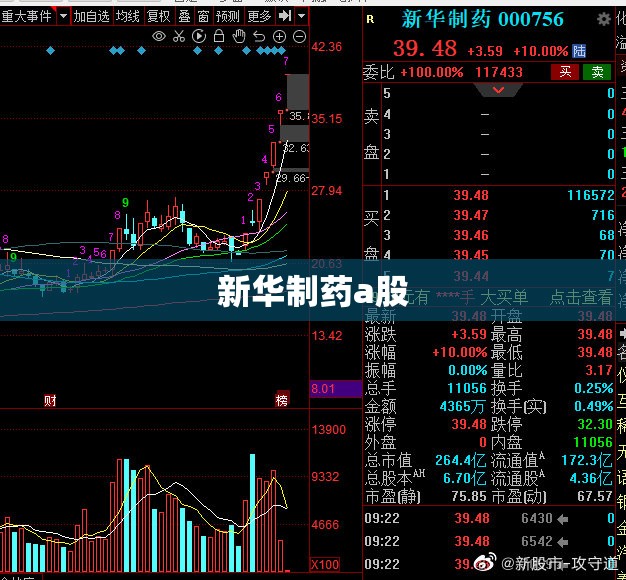The height and width of the screenshot is (580, 626).
Task: Click the 117433 order difference value
Action: [x=499, y=72]
